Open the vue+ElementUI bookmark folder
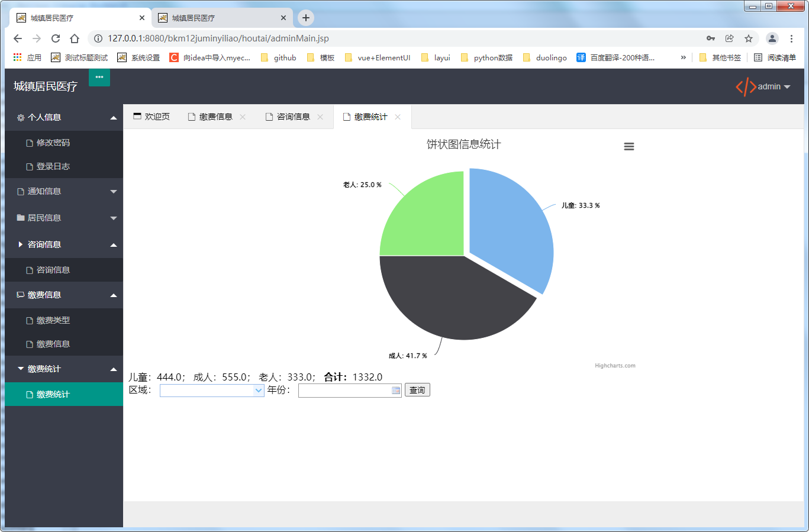This screenshot has width=809, height=532. pos(378,57)
